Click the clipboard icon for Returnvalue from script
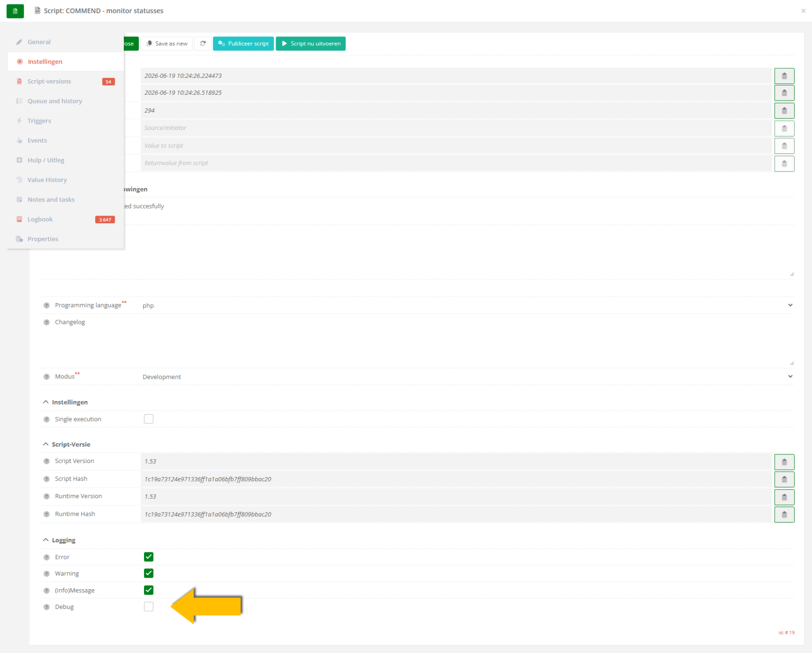 pyautogui.click(x=784, y=163)
